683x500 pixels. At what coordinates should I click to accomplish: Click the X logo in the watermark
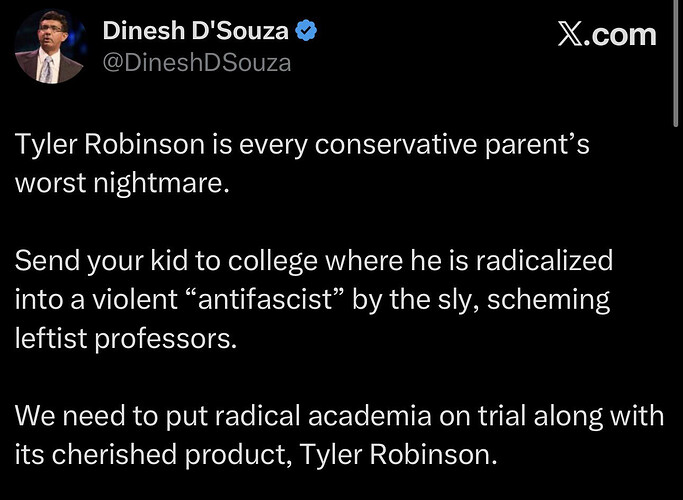570,35
